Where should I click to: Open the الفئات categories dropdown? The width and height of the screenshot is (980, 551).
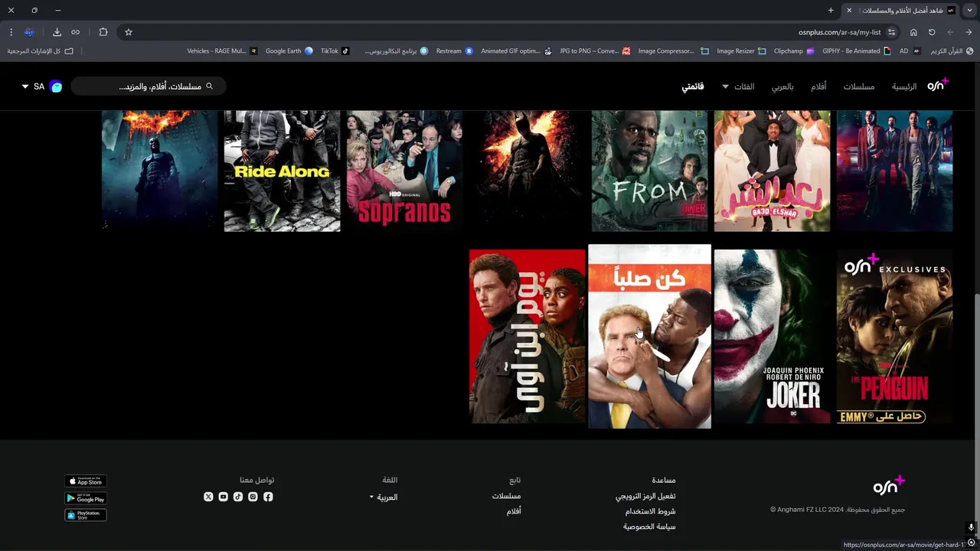pos(738,86)
